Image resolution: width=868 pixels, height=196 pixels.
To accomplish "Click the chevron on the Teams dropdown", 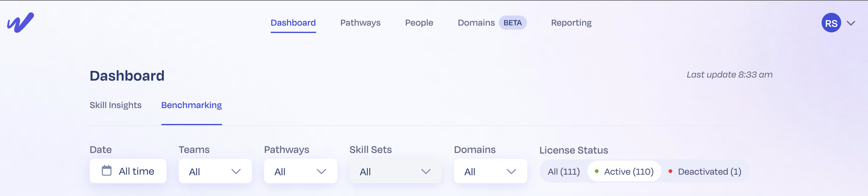I will 236,171.
